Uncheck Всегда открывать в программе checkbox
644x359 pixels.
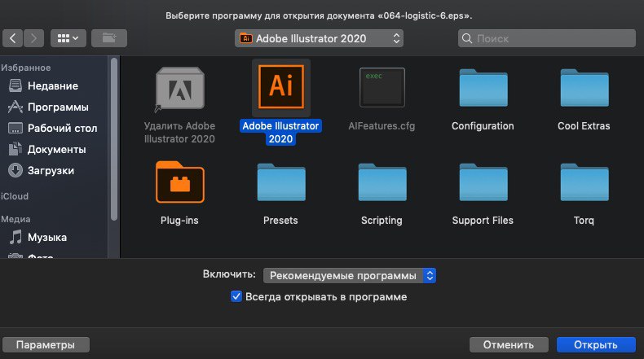coord(236,296)
